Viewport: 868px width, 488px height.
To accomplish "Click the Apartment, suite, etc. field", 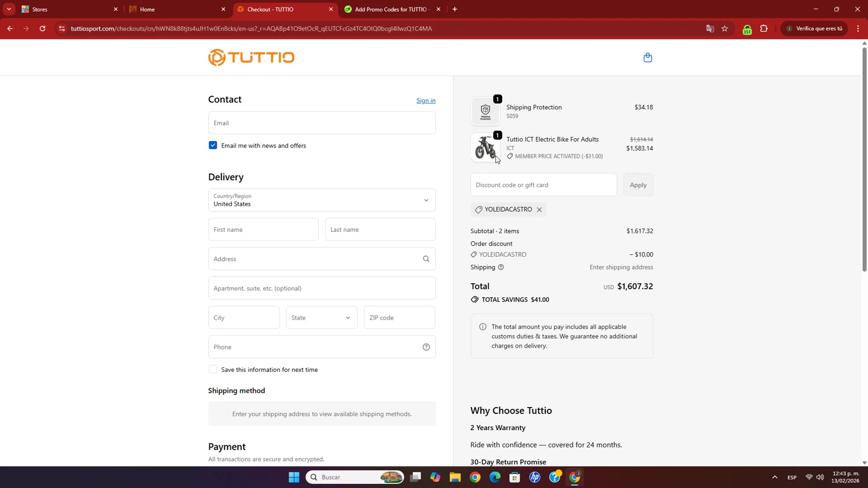I will (x=322, y=288).
